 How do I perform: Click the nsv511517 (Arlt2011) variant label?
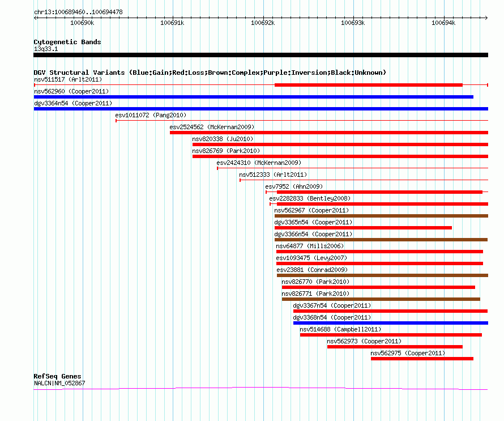68,79
